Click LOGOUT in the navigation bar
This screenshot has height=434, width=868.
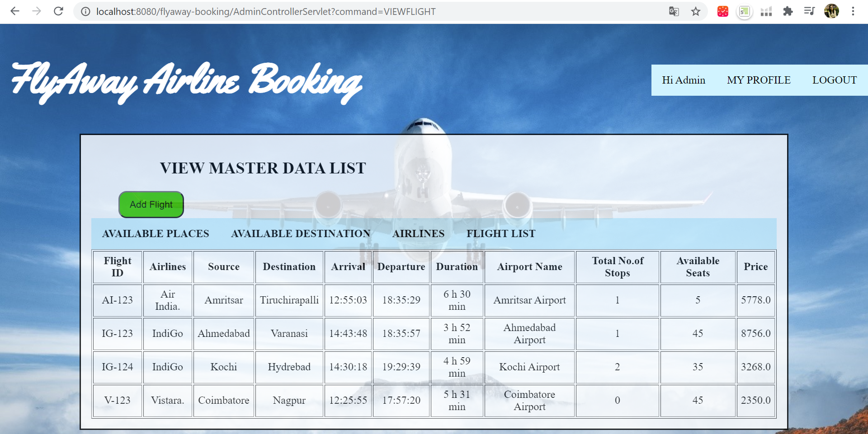pos(835,80)
